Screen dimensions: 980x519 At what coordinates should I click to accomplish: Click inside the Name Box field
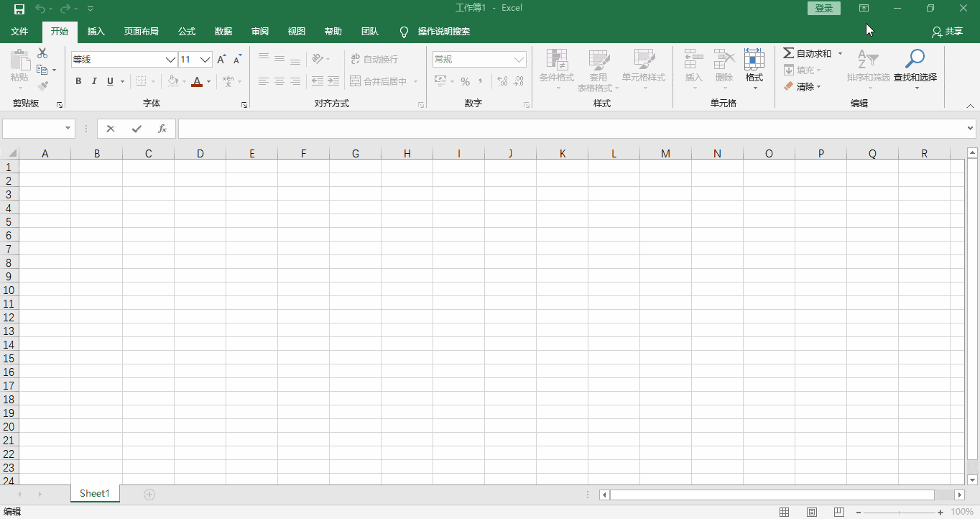coord(33,129)
